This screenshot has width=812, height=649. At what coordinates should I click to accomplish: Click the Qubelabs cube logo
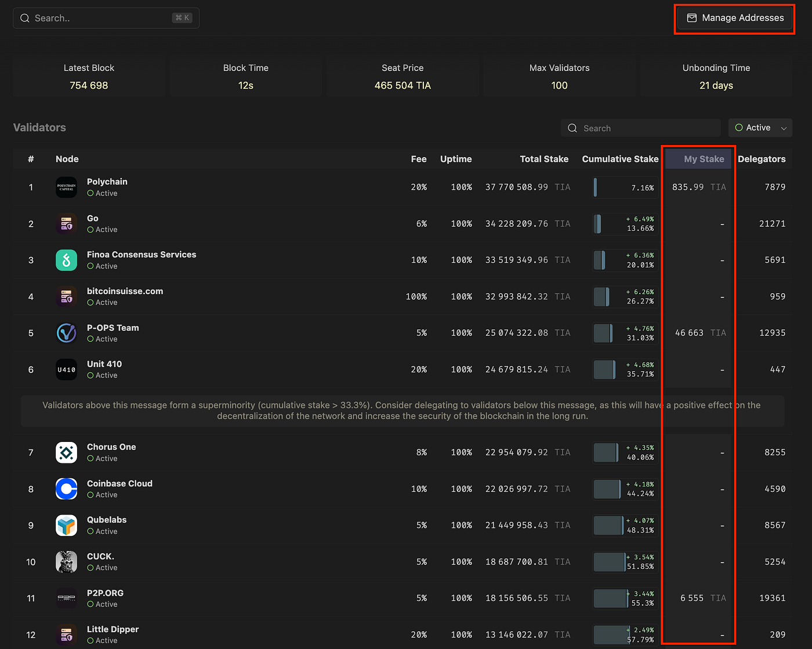click(66, 525)
